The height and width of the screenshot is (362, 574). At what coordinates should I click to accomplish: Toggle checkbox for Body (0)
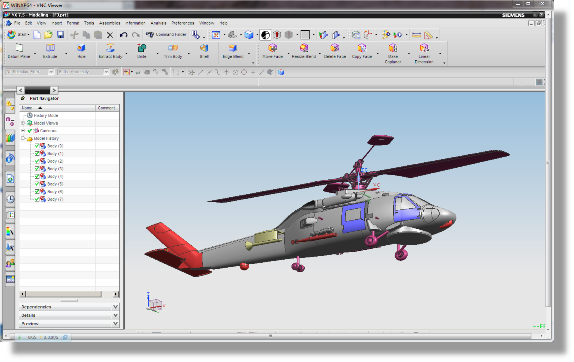pos(37,146)
